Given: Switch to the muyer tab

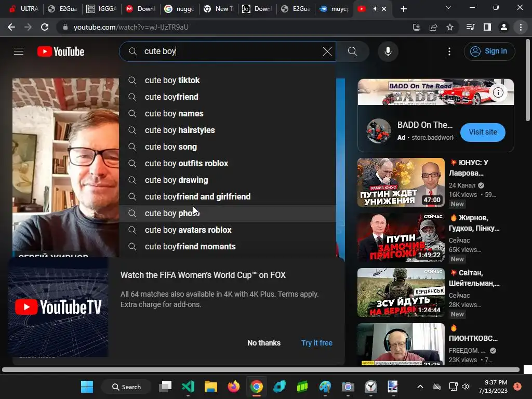Looking at the screenshot, I should tap(335, 9).
